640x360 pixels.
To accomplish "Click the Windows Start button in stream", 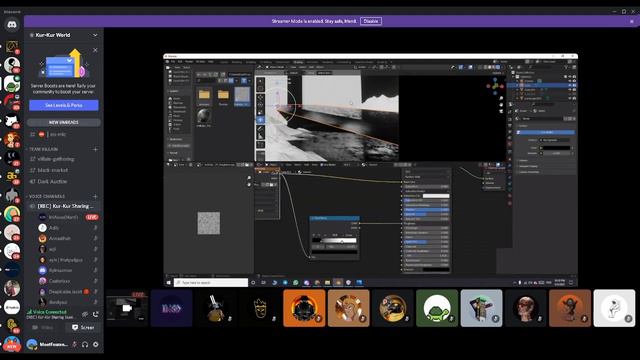I will click(x=169, y=282).
